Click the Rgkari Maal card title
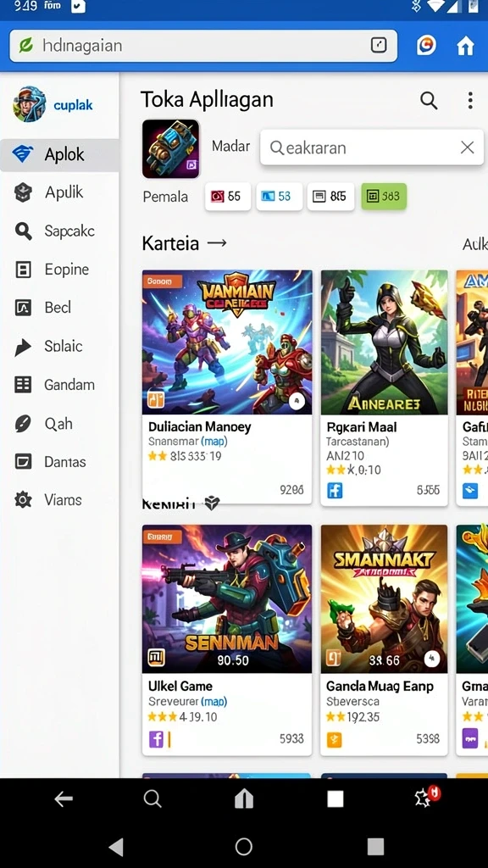This screenshot has width=488, height=868. pos(362,427)
